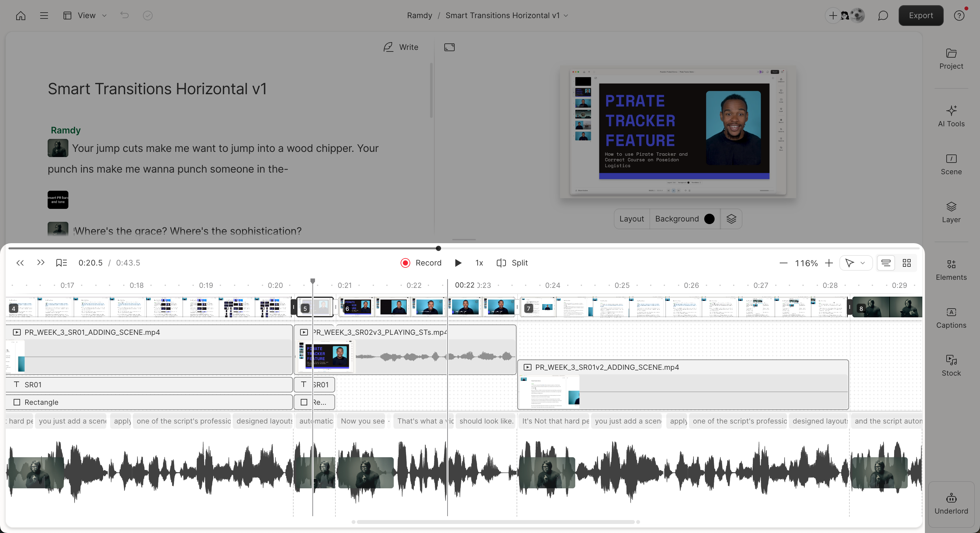
Task: Expand the cursor tool selector dropdown
Action: click(863, 263)
